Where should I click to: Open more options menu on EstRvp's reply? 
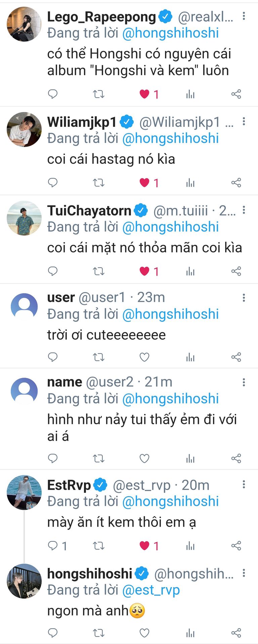point(244,484)
